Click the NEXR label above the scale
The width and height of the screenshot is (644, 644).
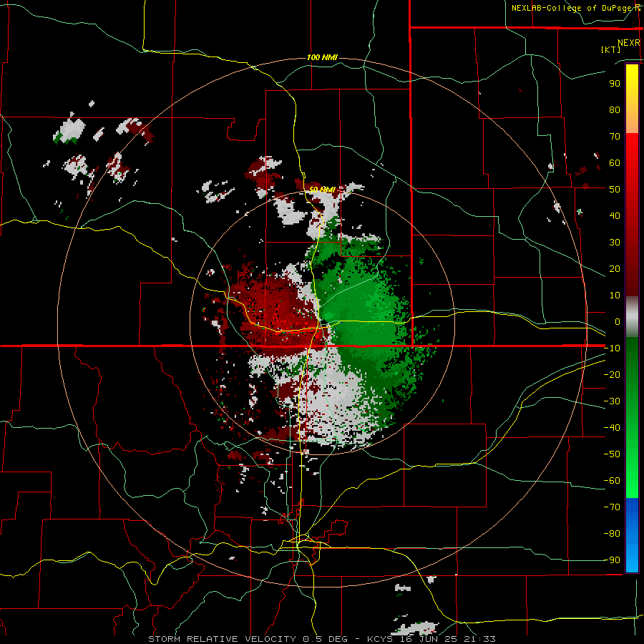628,43
